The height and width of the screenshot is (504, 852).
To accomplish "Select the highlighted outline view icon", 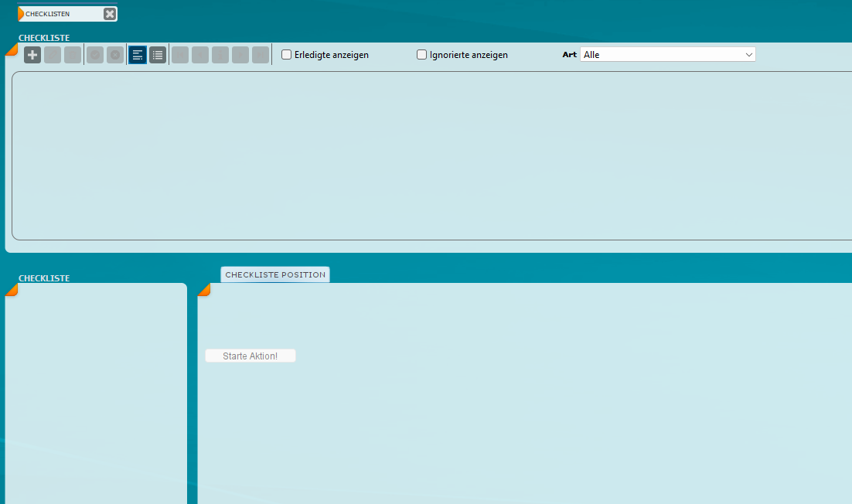I will click(x=138, y=55).
